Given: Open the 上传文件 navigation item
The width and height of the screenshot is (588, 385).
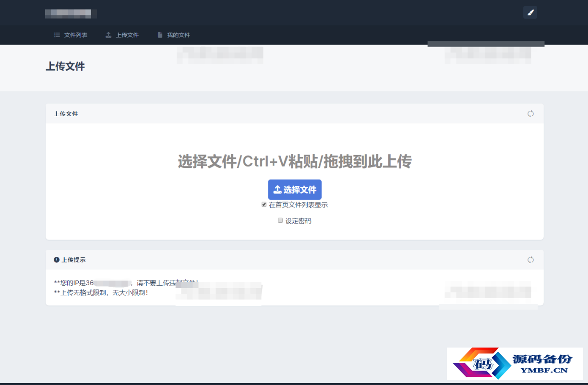Looking at the screenshot, I should pos(122,35).
